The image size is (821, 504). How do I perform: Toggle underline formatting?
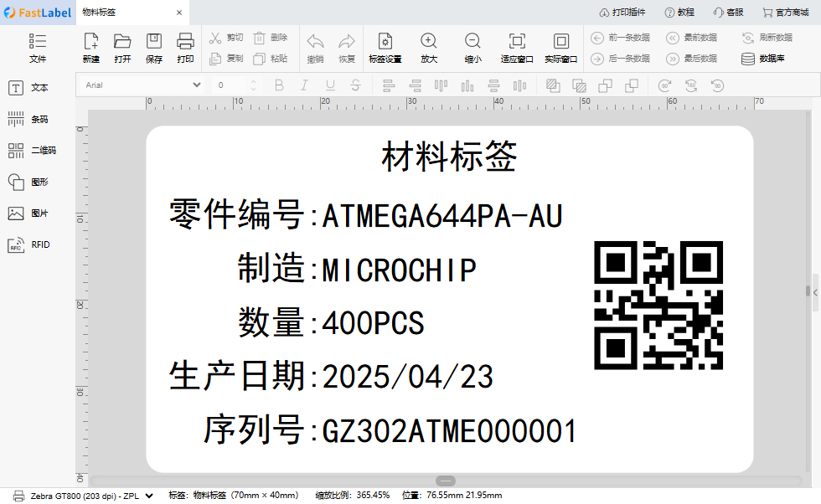330,85
